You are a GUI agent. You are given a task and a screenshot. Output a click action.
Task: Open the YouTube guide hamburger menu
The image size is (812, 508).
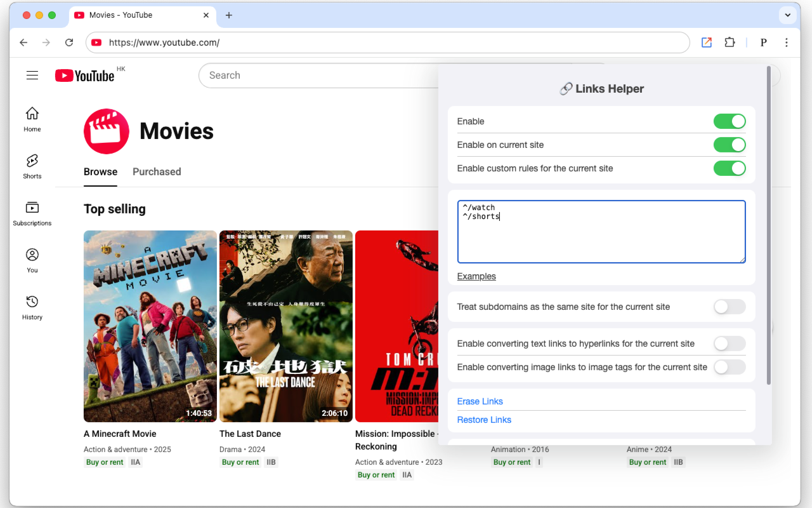32,76
